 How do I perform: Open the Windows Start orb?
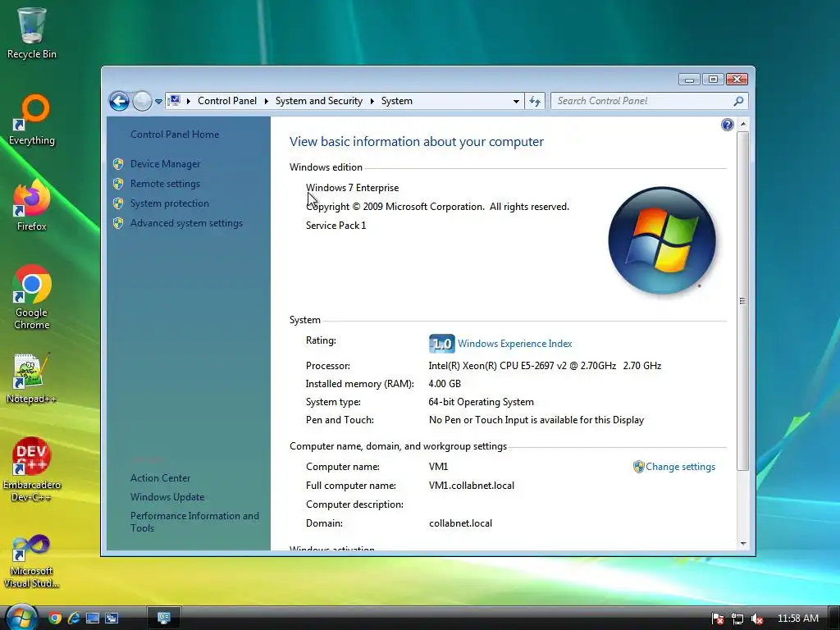(21, 618)
